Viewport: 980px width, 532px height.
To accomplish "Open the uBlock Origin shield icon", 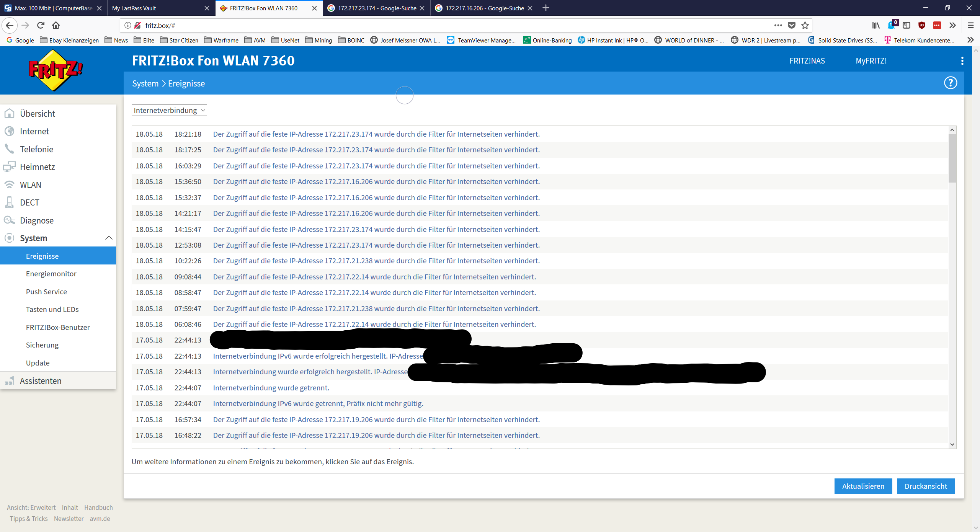I will (922, 25).
